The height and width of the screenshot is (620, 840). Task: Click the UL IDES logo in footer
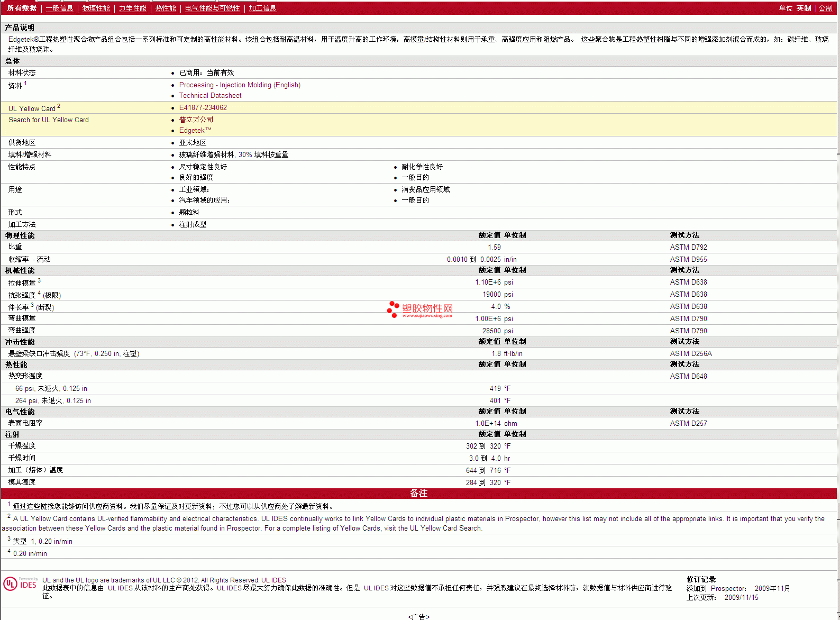[x=20, y=583]
